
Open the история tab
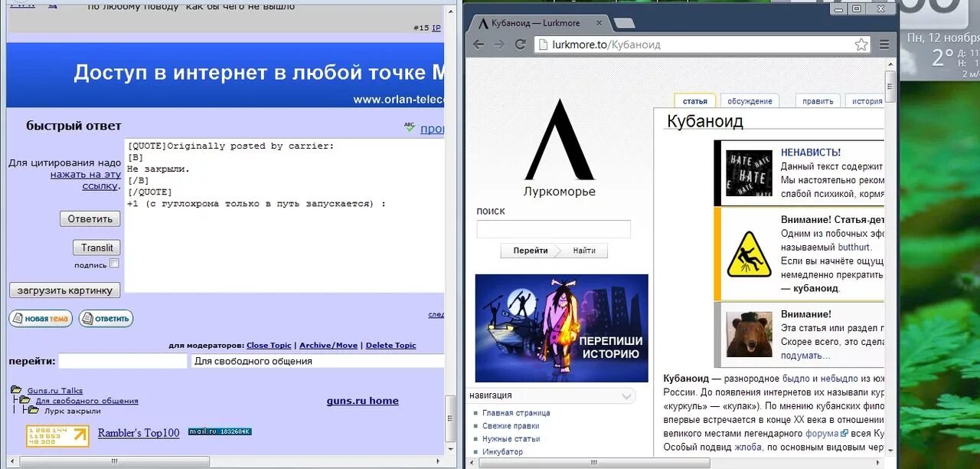(x=867, y=101)
